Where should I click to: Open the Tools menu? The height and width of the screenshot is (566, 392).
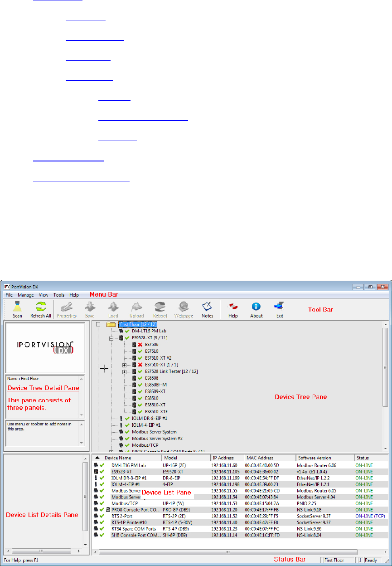(59, 295)
